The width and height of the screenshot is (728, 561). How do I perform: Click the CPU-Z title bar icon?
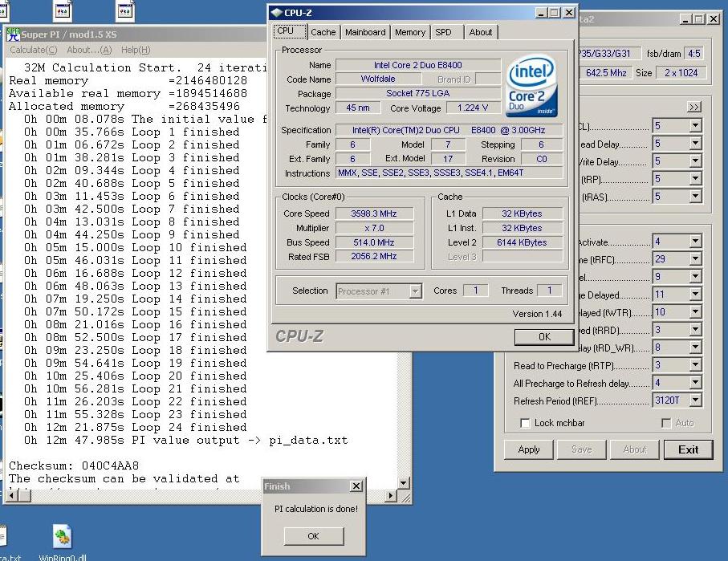tap(277, 13)
